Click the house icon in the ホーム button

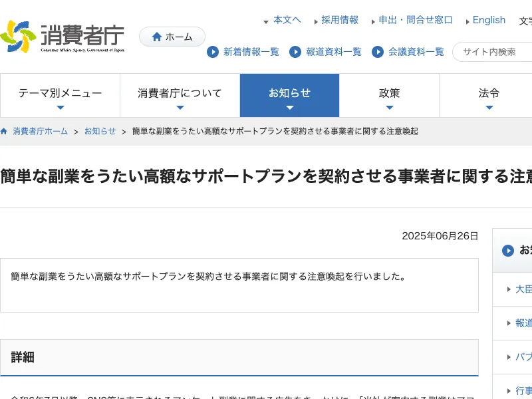click(x=157, y=37)
